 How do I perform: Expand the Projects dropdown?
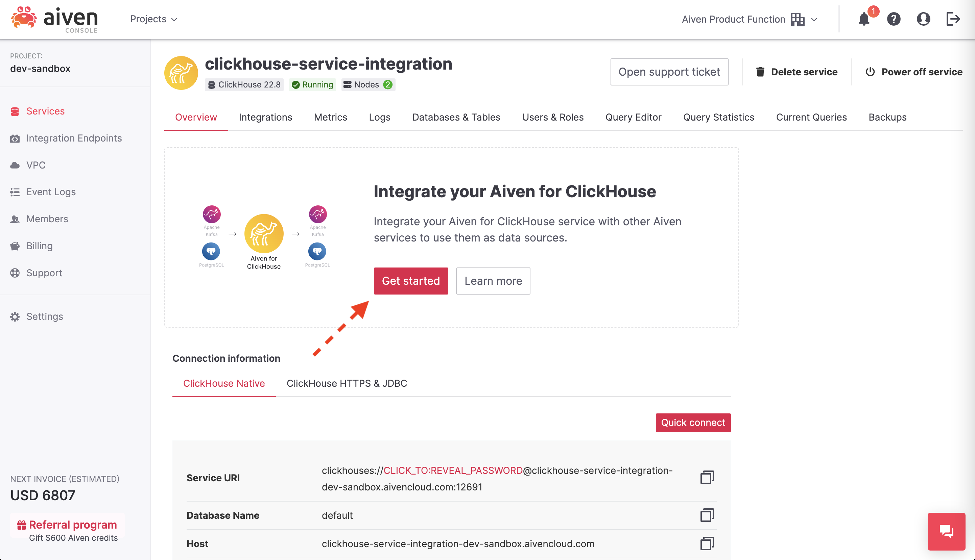pyautogui.click(x=153, y=19)
